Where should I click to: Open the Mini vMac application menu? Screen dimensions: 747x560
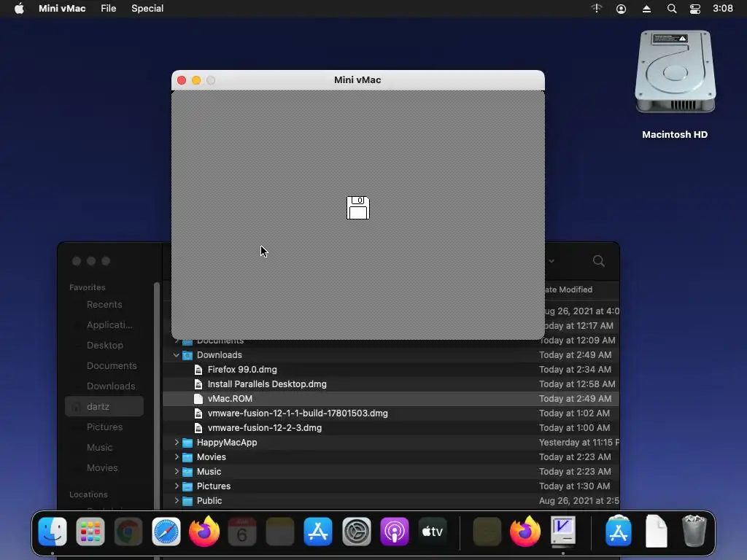[x=62, y=9]
